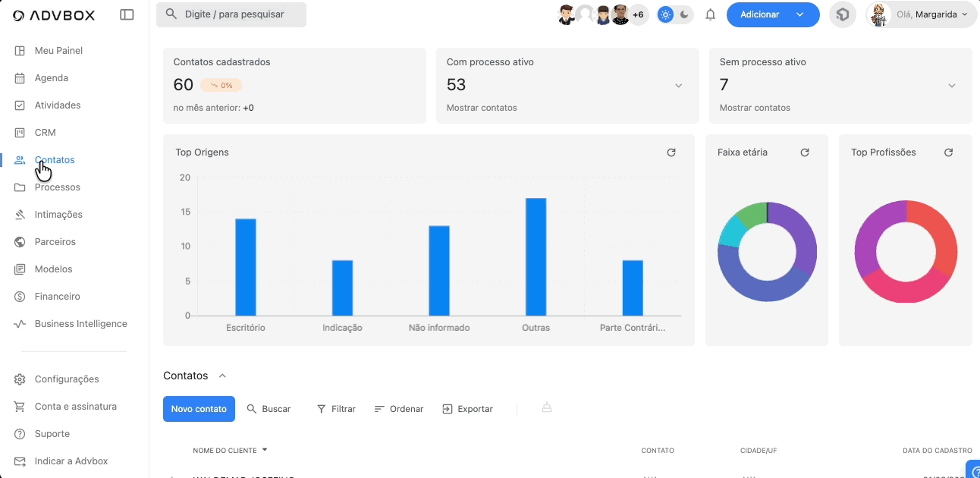Open the Exportar contacts option

467,409
